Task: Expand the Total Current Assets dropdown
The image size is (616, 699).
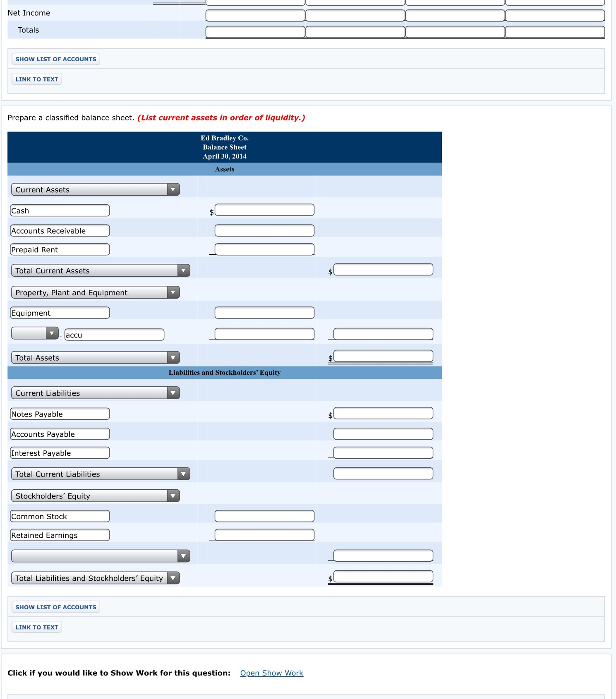Action: 101,271
